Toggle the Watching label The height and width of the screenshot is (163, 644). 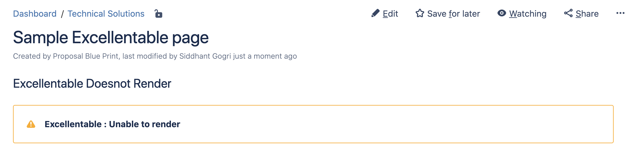528,14
